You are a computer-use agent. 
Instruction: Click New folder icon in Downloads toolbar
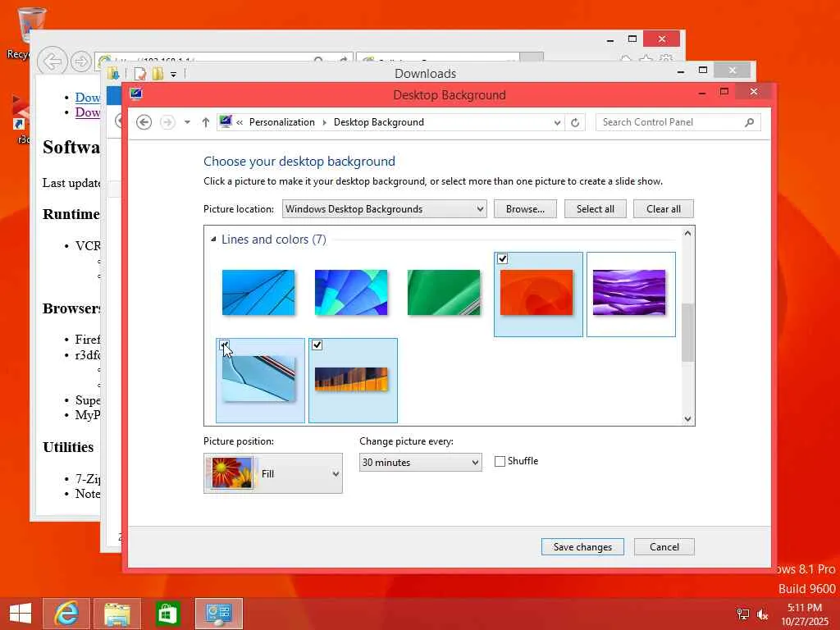[x=157, y=74]
